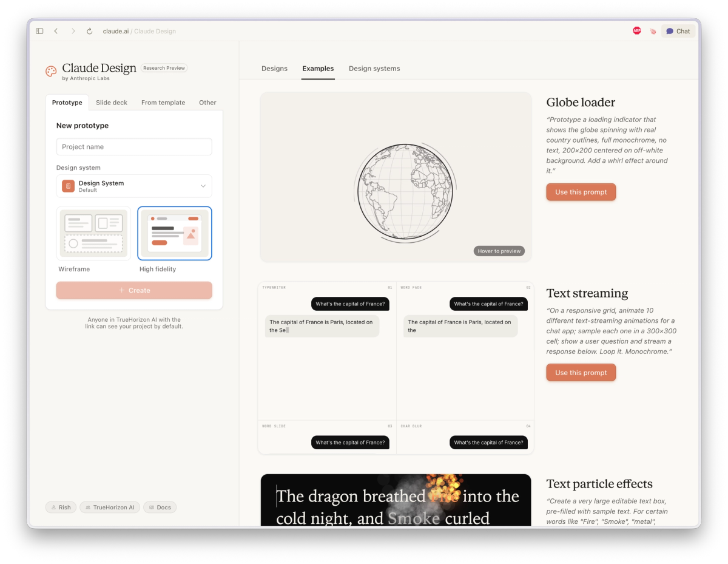Viewport: 728px width, 564px height.
Task: Click the Research Preview badge
Action: click(x=164, y=68)
